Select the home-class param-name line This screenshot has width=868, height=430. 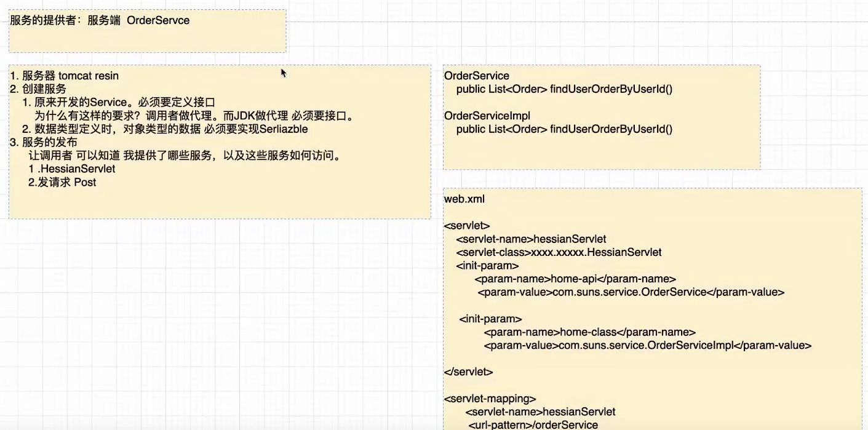pyautogui.click(x=589, y=332)
